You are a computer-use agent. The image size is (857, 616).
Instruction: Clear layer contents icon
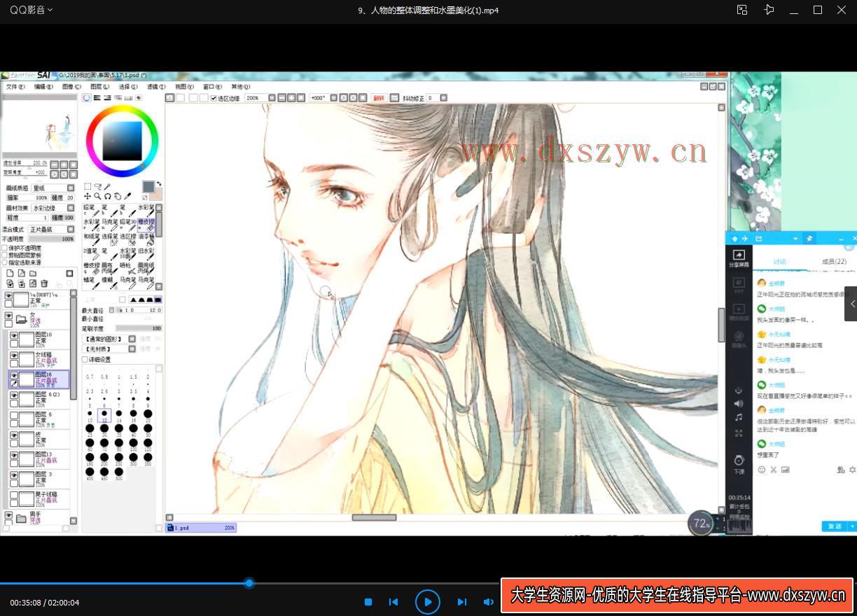pyautogui.click(x=33, y=283)
